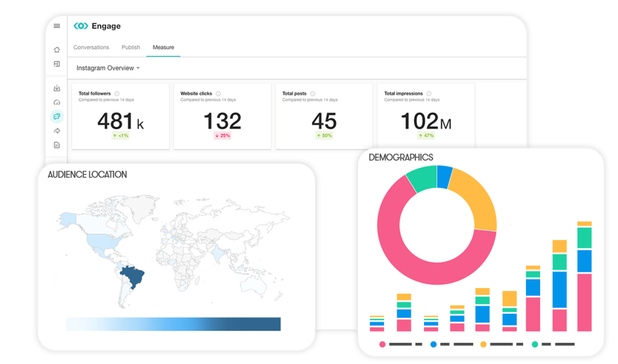Switch to the Publish tab
Screen dimensions: 618x364
131,47
